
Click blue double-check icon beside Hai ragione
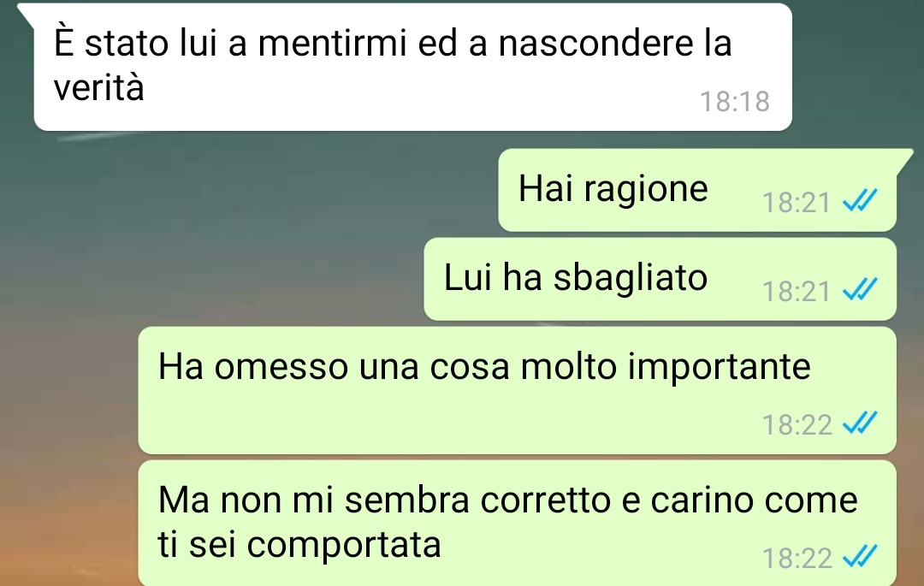(861, 200)
